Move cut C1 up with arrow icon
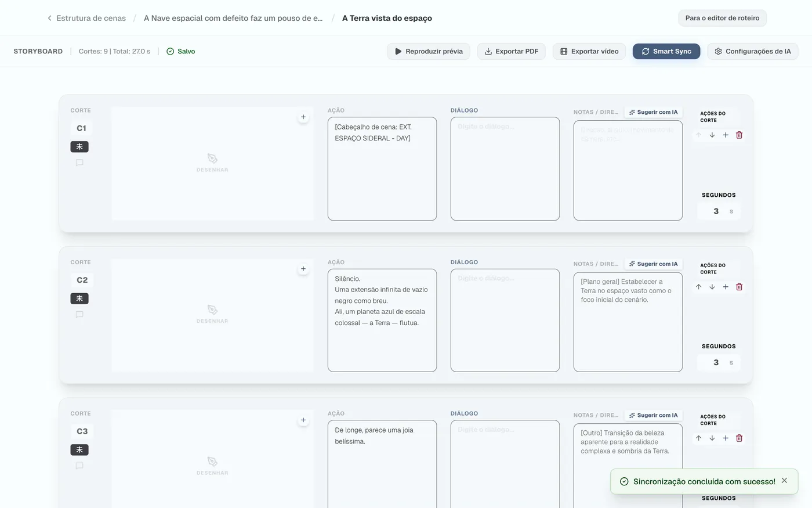Image resolution: width=812 pixels, height=508 pixels. click(698, 135)
